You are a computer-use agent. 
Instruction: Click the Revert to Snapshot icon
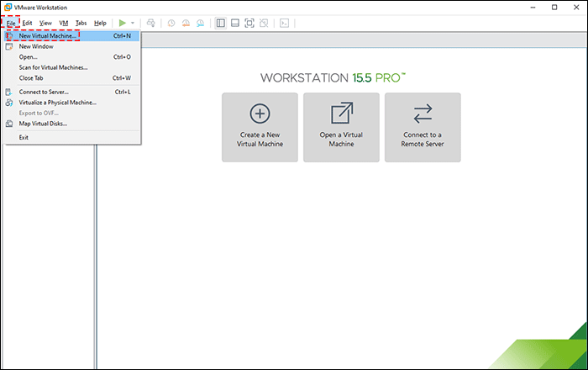[186, 24]
